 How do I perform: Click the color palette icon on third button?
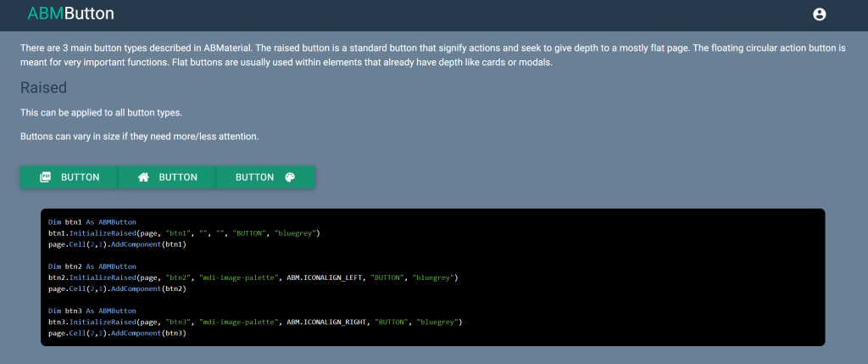click(x=290, y=177)
